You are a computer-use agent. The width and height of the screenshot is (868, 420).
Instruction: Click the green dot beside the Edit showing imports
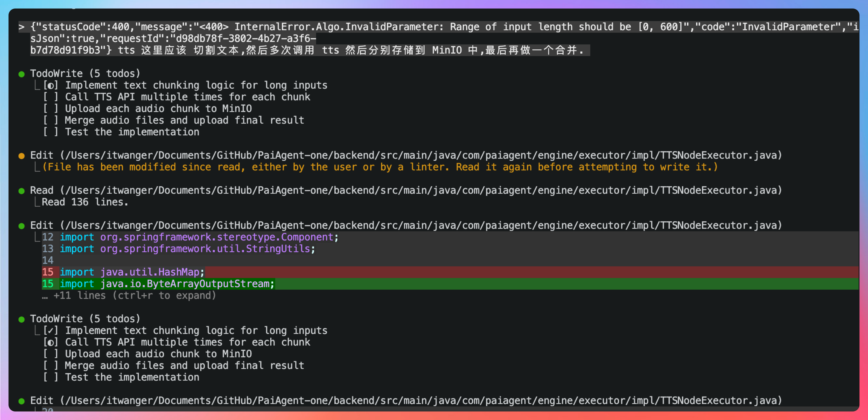(21, 226)
